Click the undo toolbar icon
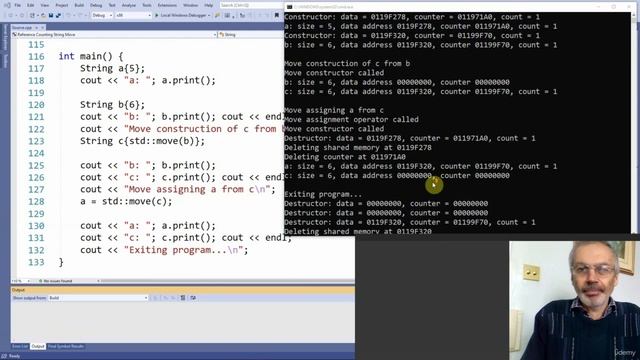Viewport: 640px width, 360px height. [x=68, y=16]
